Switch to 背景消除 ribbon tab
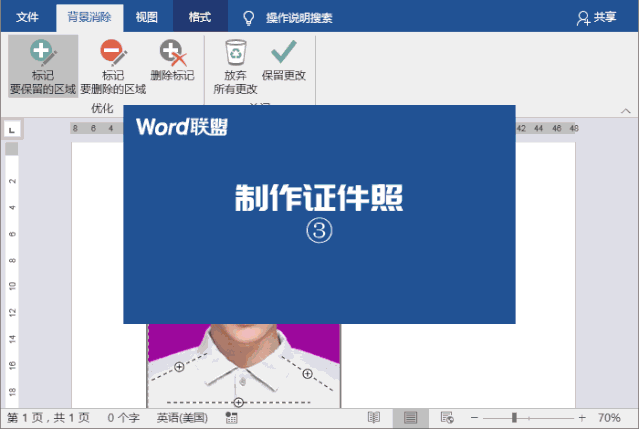The height and width of the screenshot is (429, 639). tap(89, 17)
